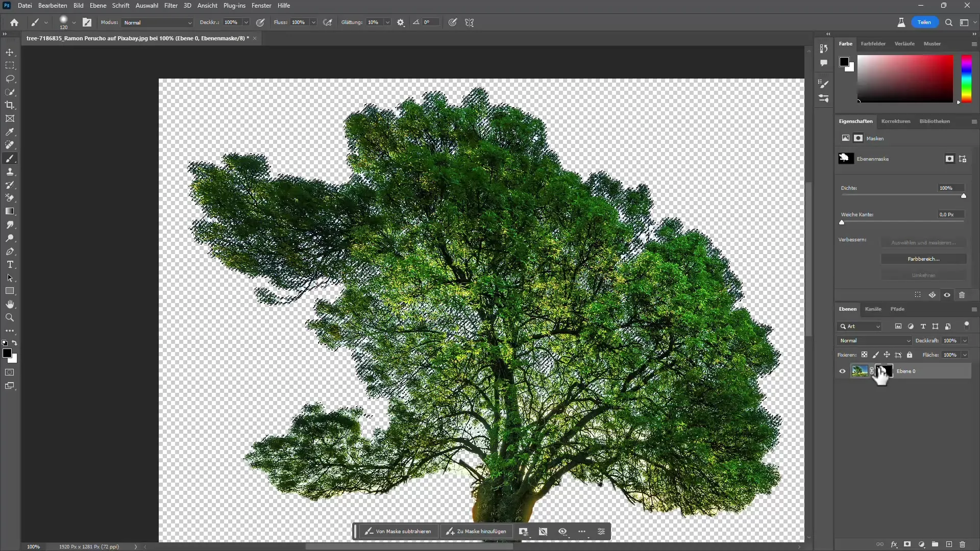Toggle mask view mode on canvas
This screenshot has width=980, height=551.
coord(562,532)
